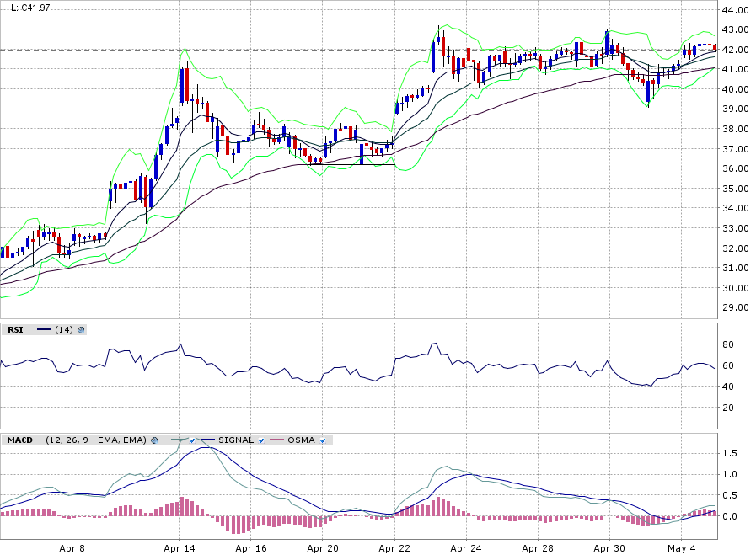The image size is (756, 560).
Task: Click the Apr 30 date marker
Action: (x=609, y=548)
